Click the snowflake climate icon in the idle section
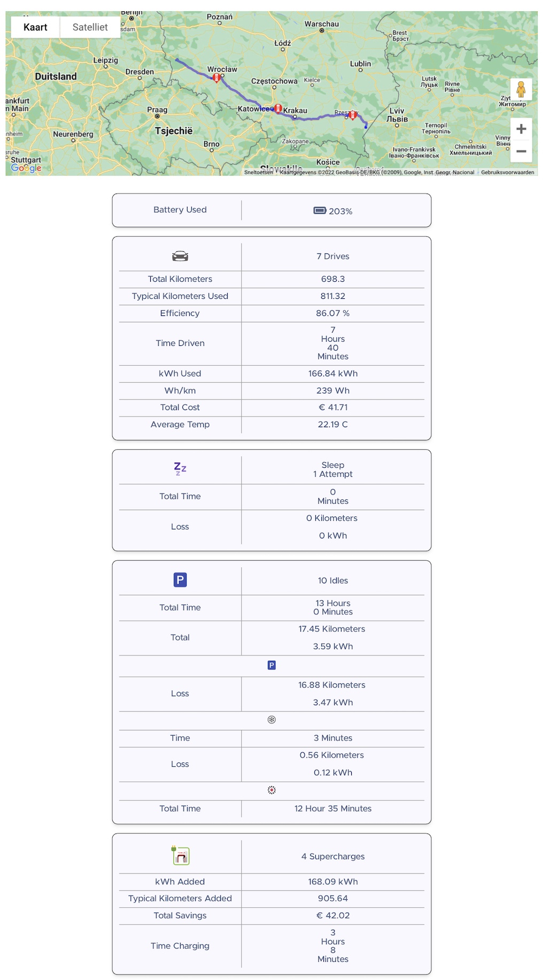The image size is (549, 980). (272, 720)
